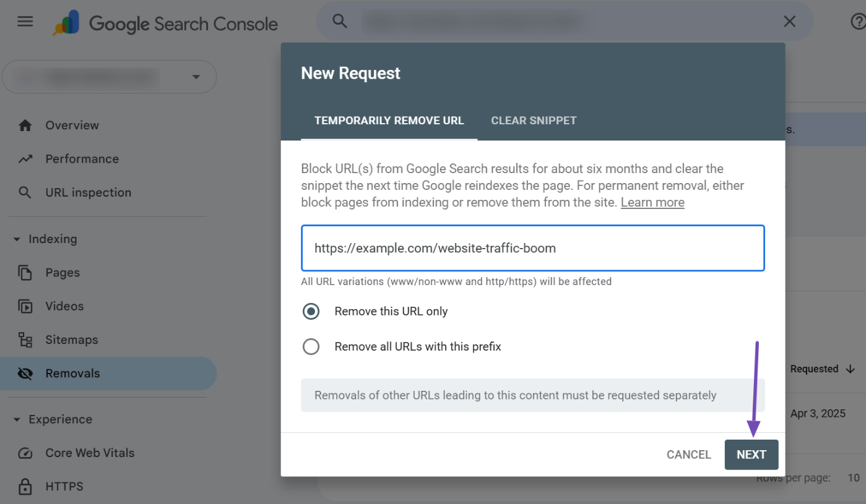
Task: Open Core Web Vitals gauge icon
Action: (25, 453)
